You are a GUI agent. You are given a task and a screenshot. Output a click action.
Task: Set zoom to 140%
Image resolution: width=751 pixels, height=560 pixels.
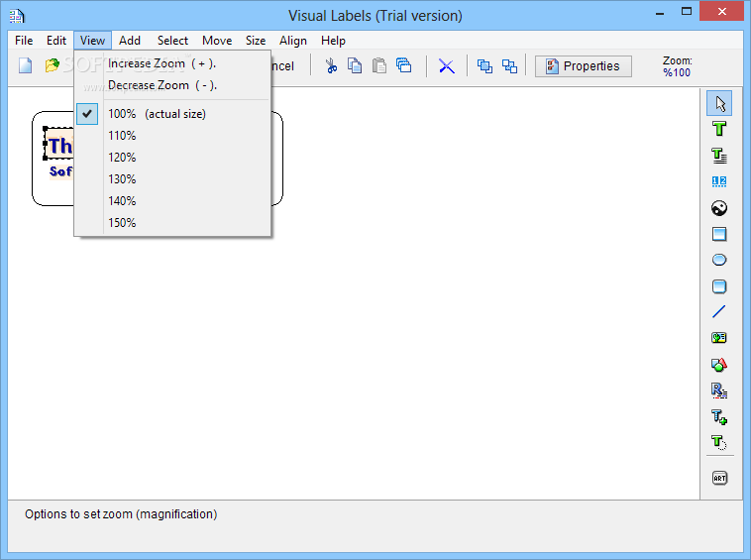pyautogui.click(x=172, y=201)
